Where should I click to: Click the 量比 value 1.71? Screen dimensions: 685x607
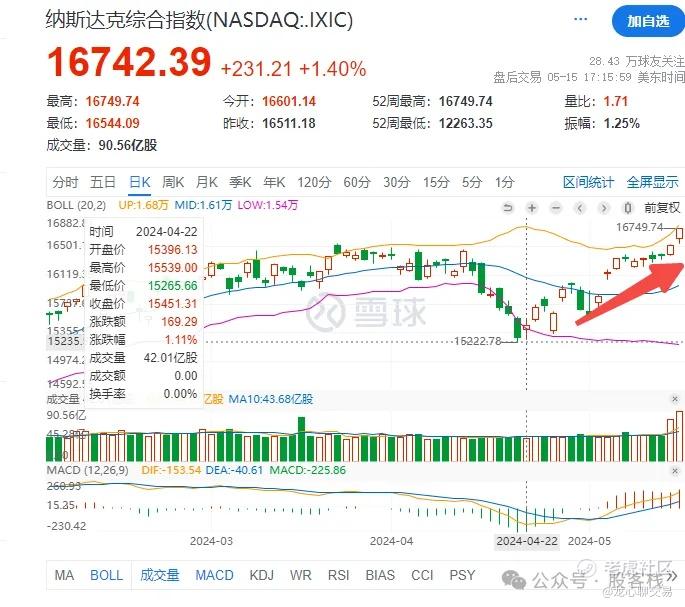616,101
